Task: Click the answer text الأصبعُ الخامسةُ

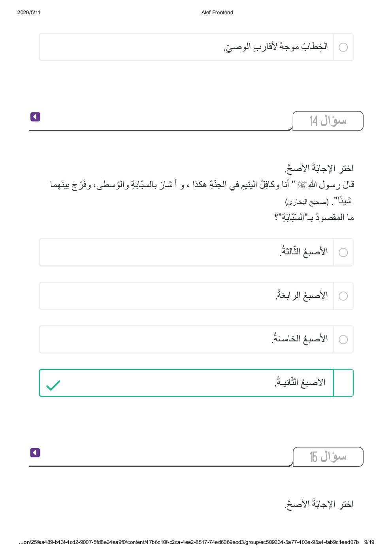Action: pyautogui.click(x=300, y=339)
